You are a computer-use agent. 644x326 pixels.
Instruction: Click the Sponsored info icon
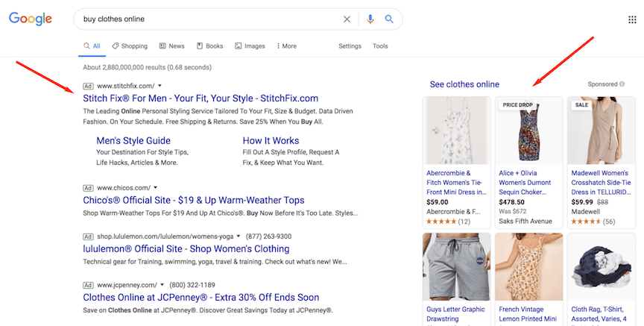pyautogui.click(x=622, y=84)
